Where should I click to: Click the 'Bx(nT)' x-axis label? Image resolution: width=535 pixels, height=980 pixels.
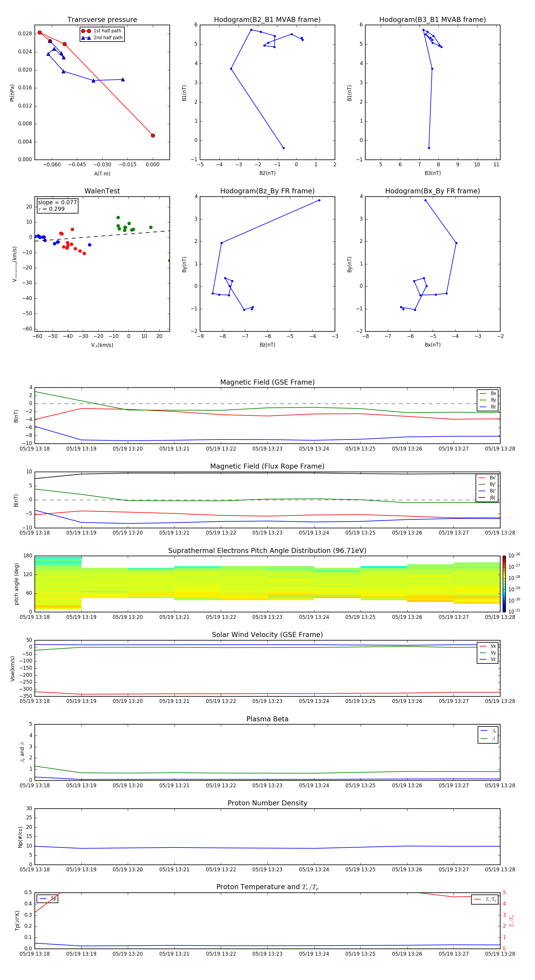tap(432, 345)
